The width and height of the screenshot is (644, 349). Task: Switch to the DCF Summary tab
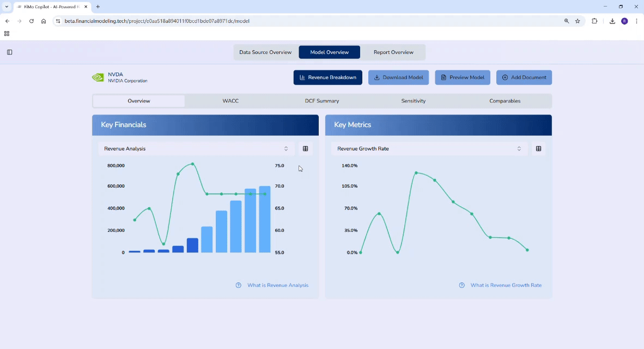coord(322,101)
